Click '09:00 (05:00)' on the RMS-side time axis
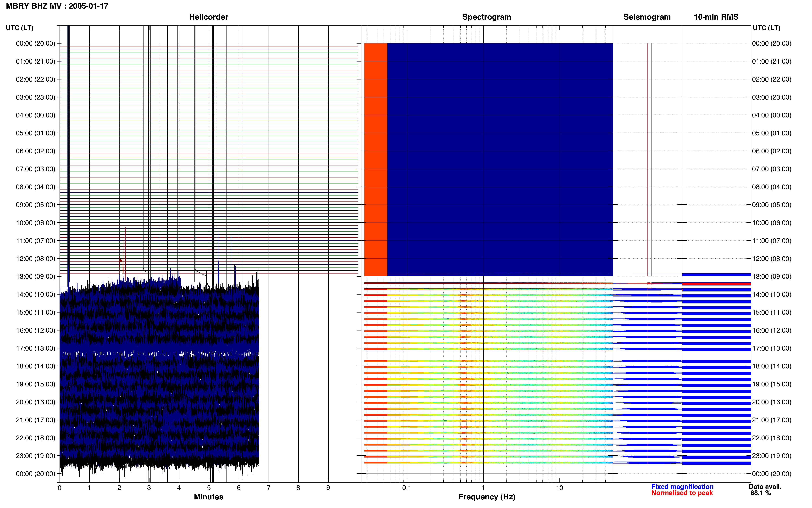Image resolution: width=812 pixels, height=508 pixels. 772,205
